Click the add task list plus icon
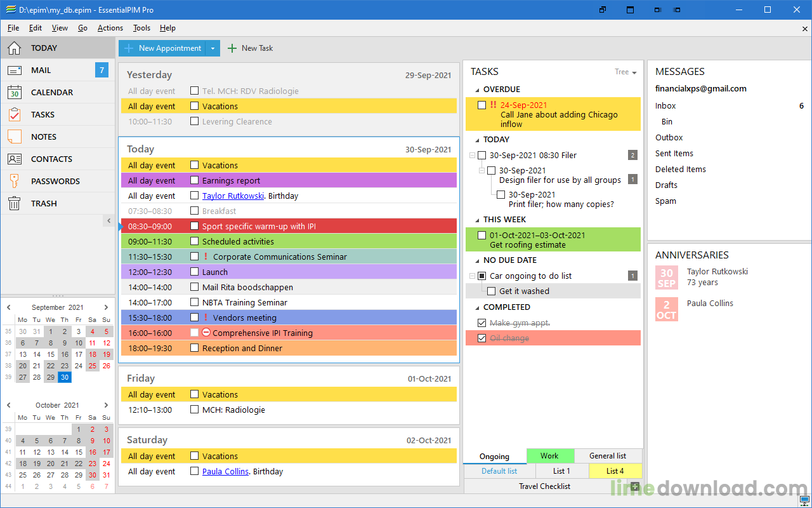812x508 pixels. coord(635,486)
